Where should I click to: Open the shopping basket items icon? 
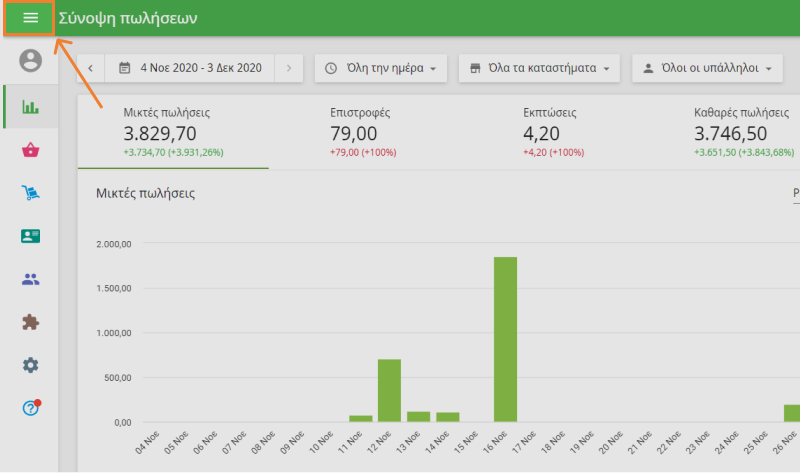tap(31, 150)
